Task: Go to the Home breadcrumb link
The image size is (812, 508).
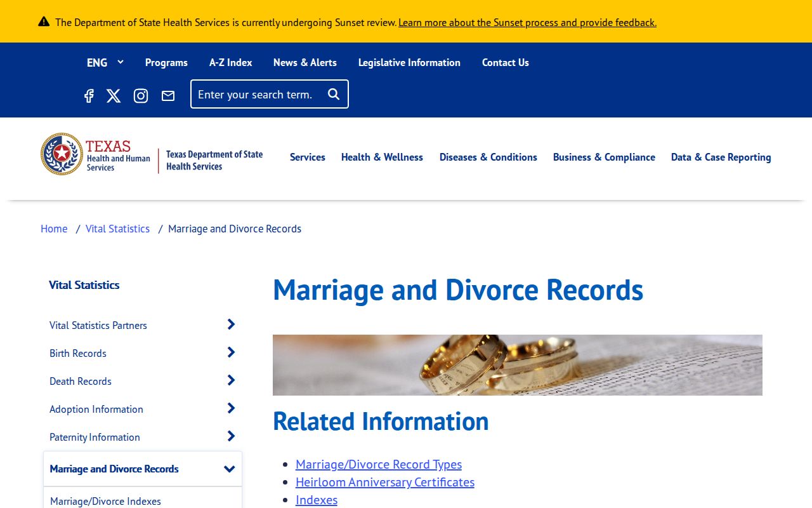Action: click(x=54, y=229)
